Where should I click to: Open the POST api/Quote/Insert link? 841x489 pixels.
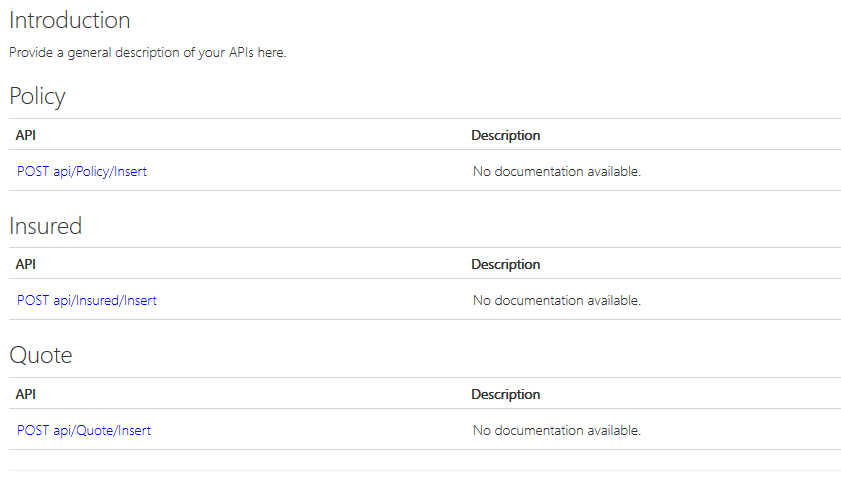pos(84,431)
